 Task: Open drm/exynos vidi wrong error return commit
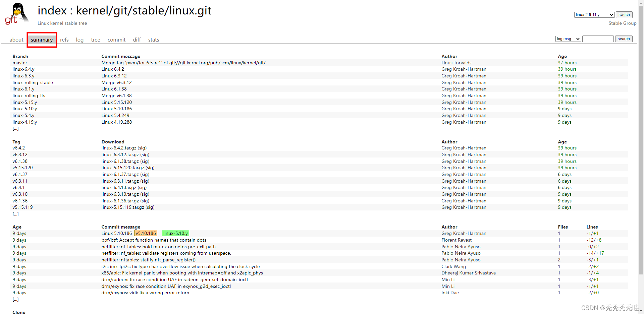click(x=145, y=293)
